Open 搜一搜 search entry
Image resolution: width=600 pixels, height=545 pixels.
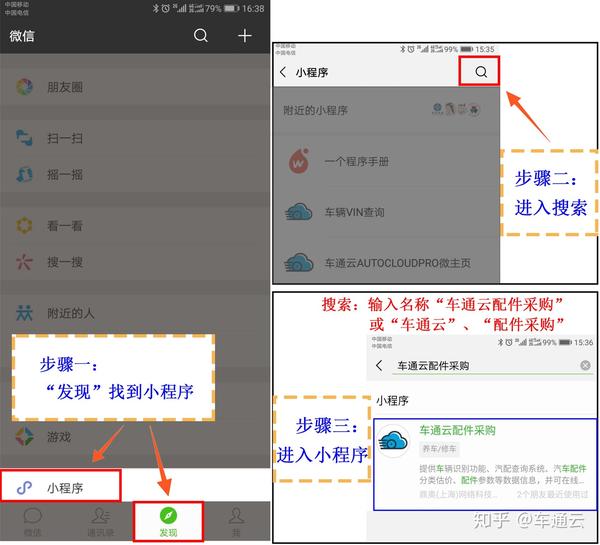(135, 262)
